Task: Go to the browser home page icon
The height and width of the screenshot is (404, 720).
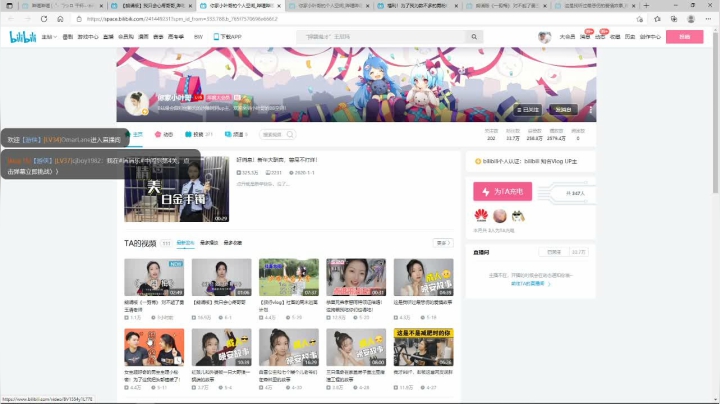Action: (60, 19)
